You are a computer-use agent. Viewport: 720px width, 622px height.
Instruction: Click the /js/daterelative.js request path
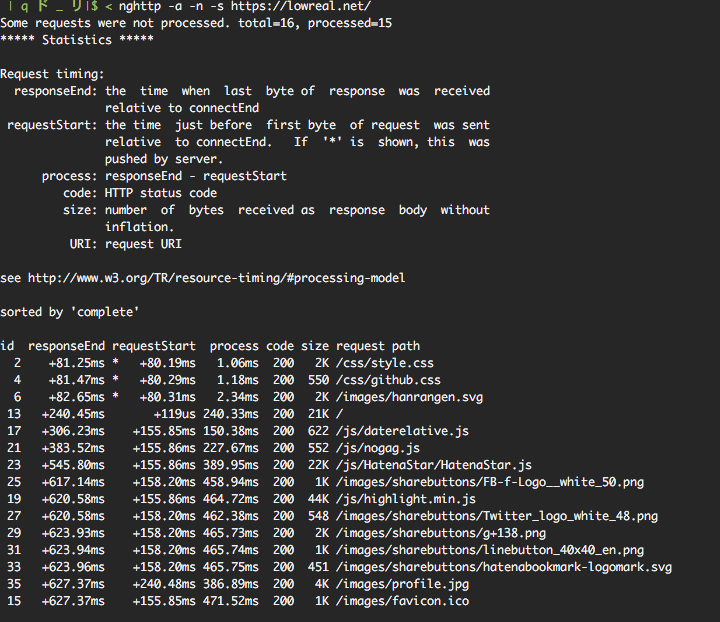point(402,431)
